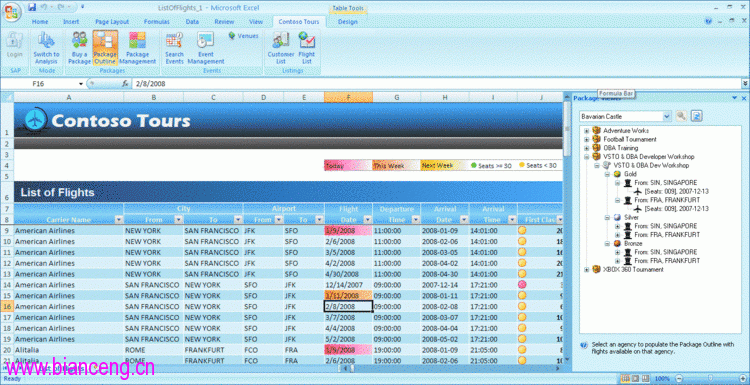This screenshot has height=385, width=750.
Task: Expand the Football Tournament tree node
Action: click(x=586, y=139)
